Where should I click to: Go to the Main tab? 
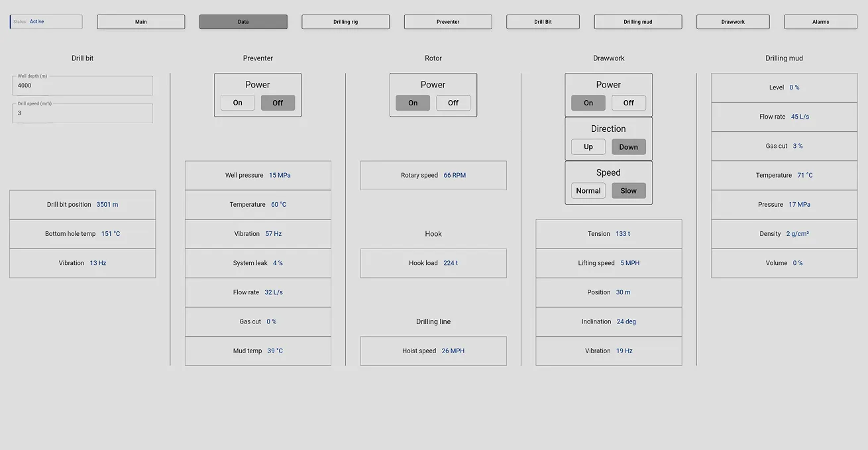pyautogui.click(x=140, y=21)
